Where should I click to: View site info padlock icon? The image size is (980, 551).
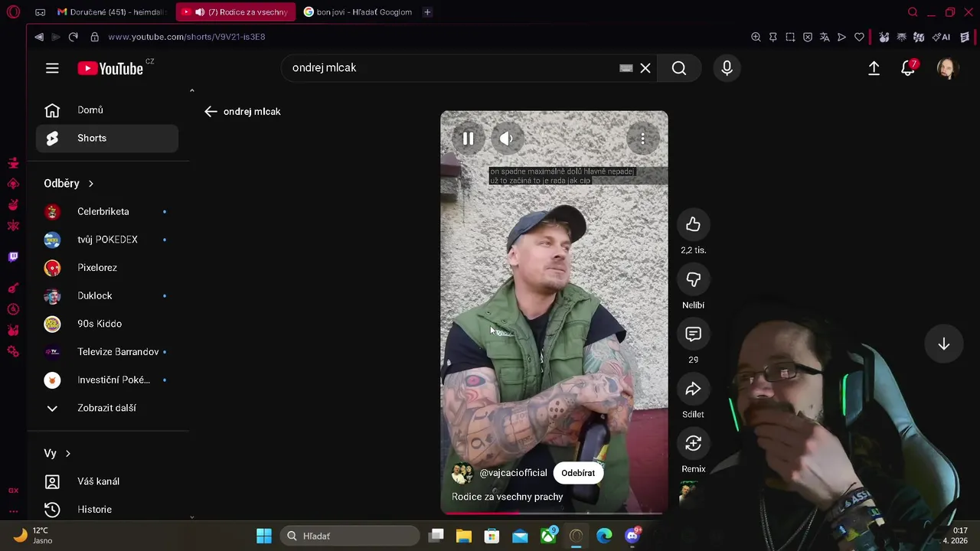click(95, 37)
